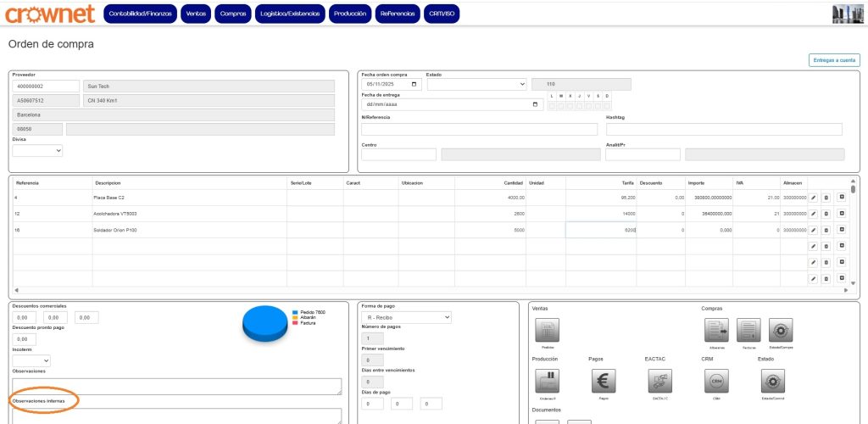Click the blue pie chart
The height and width of the screenshot is (424, 868).
tap(264, 321)
